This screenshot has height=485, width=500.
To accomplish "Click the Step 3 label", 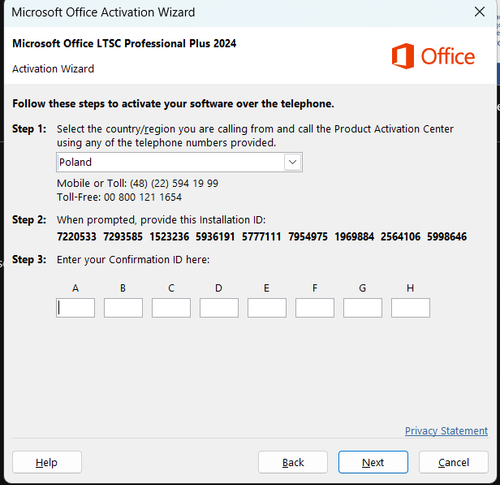I will [x=29, y=259].
